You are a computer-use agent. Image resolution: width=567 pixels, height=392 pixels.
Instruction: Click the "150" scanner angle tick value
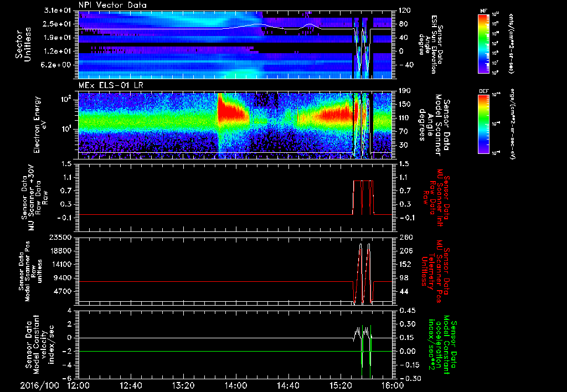click(x=405, y=105)
